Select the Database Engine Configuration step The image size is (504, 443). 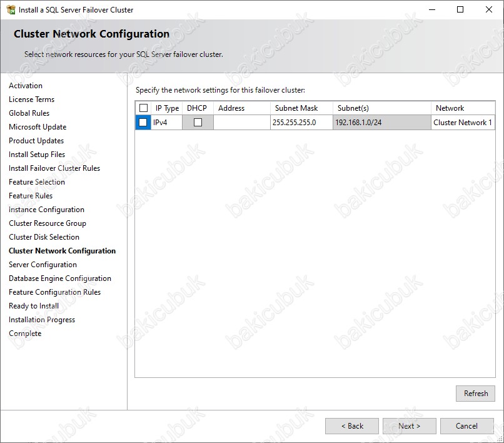click(60, 278)
